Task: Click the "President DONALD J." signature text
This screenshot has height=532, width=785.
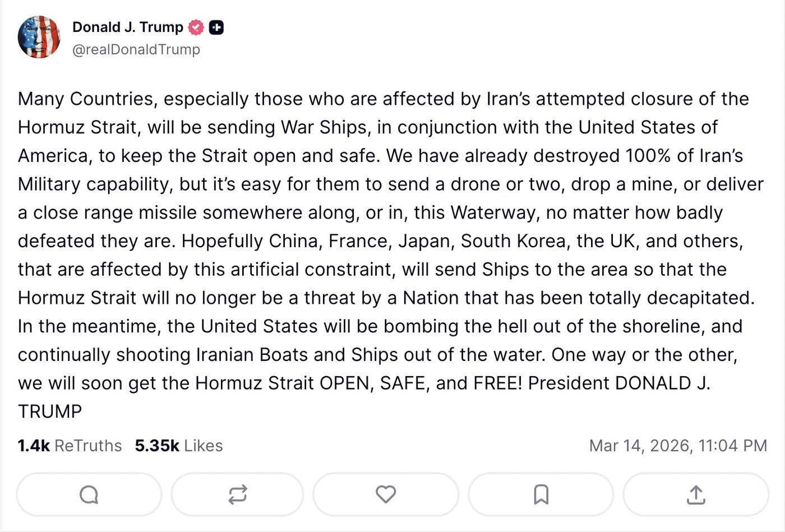Action: [x=619, y=383]
